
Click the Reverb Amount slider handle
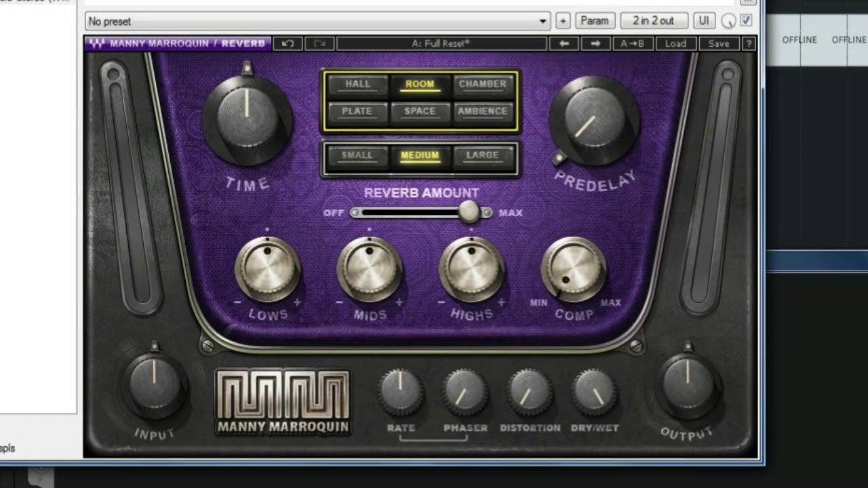(469, 212)
